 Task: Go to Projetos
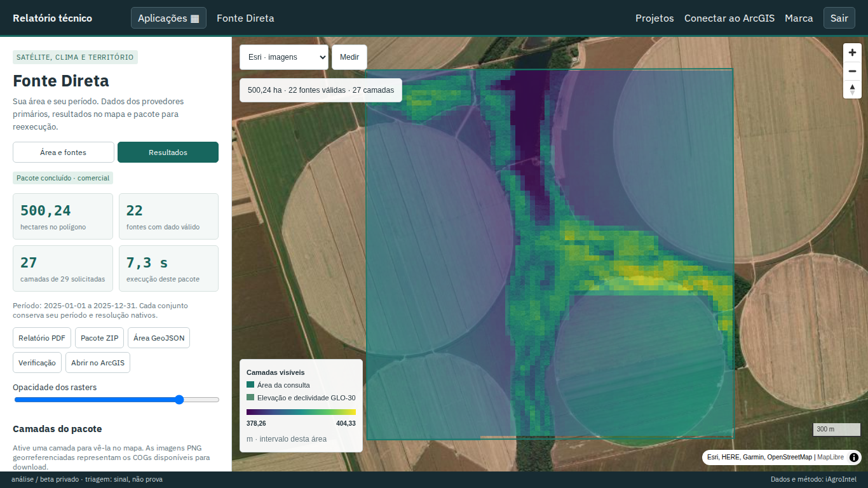tap(654, 18)
